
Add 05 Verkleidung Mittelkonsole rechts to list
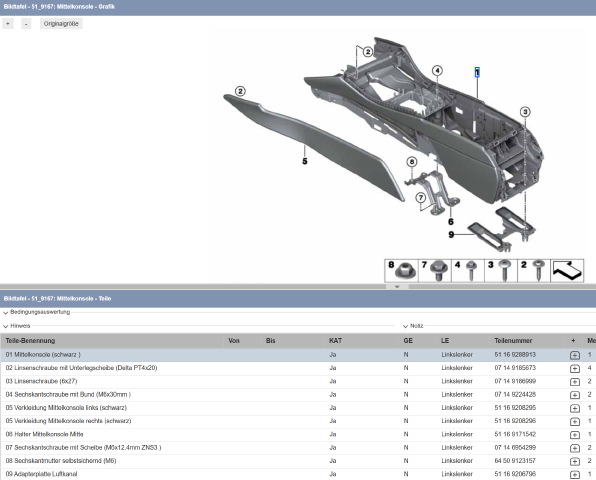(575, 422)
